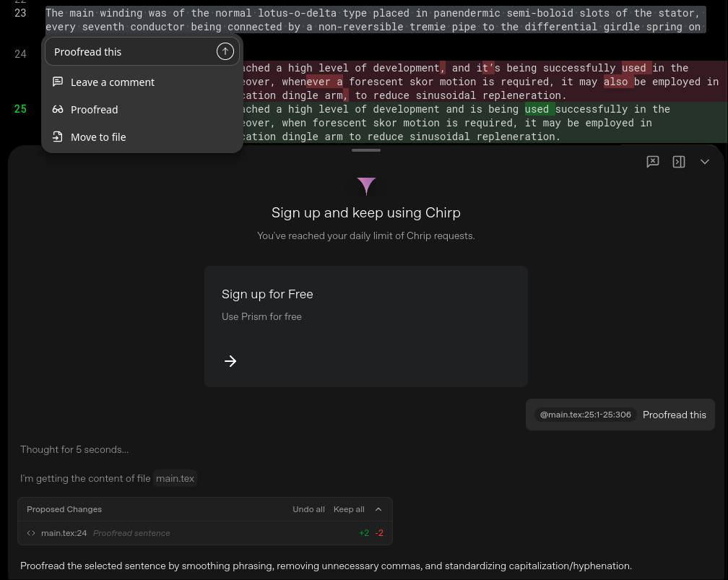The width and height of the screenshot is (728, 580).
Task: Click the dismiss-comment icon atop the chat panel
Action: click(653, 162)
